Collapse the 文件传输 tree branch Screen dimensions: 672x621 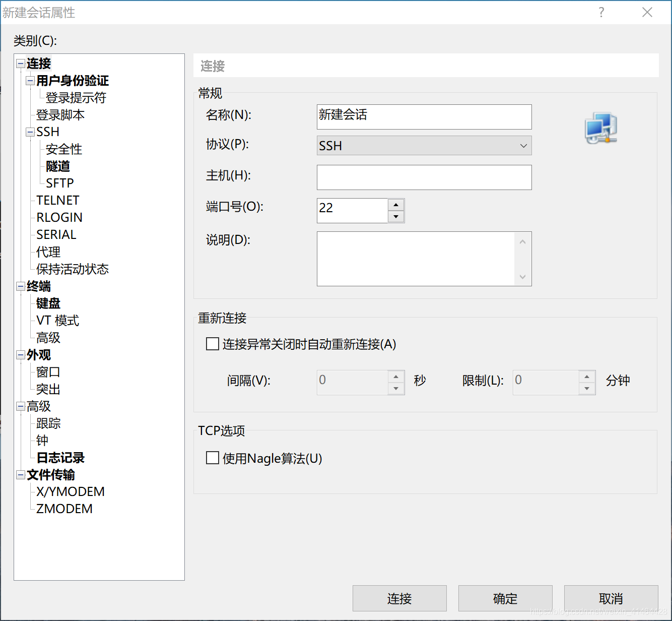pos(20,474)
